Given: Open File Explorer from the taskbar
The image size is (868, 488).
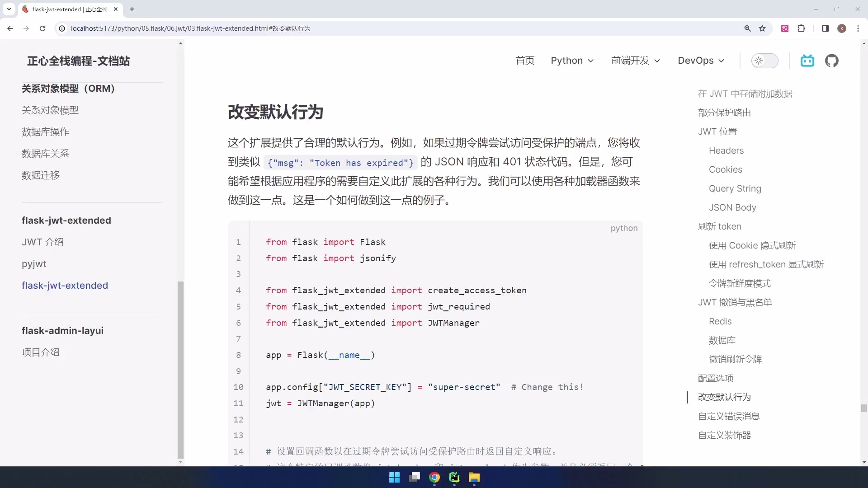Looking at the screenshot, I should (x=474, y=478).
